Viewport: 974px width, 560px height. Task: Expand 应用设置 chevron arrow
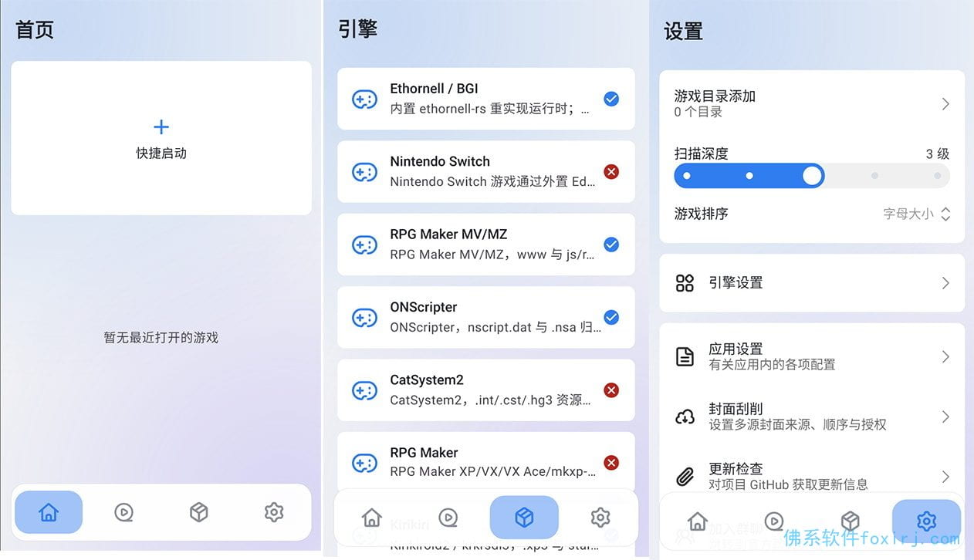click(x=945, y=356)
